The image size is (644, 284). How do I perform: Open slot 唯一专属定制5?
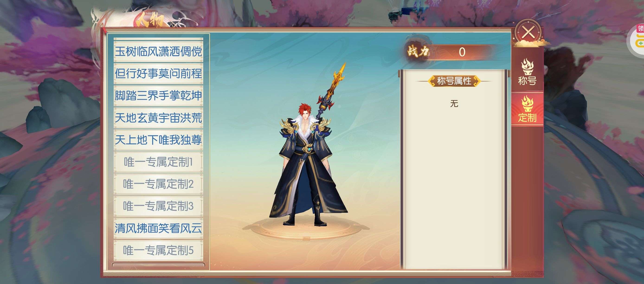158,250
